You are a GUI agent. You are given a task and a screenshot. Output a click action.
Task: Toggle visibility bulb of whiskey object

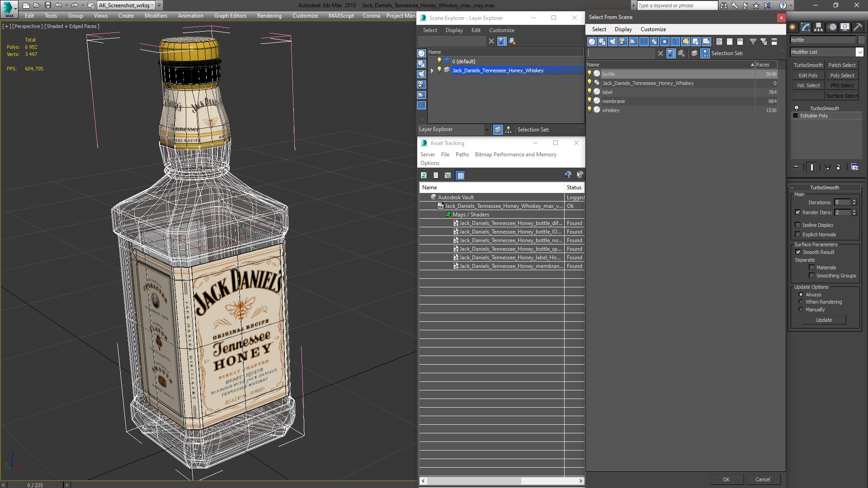tap(589, 110)
